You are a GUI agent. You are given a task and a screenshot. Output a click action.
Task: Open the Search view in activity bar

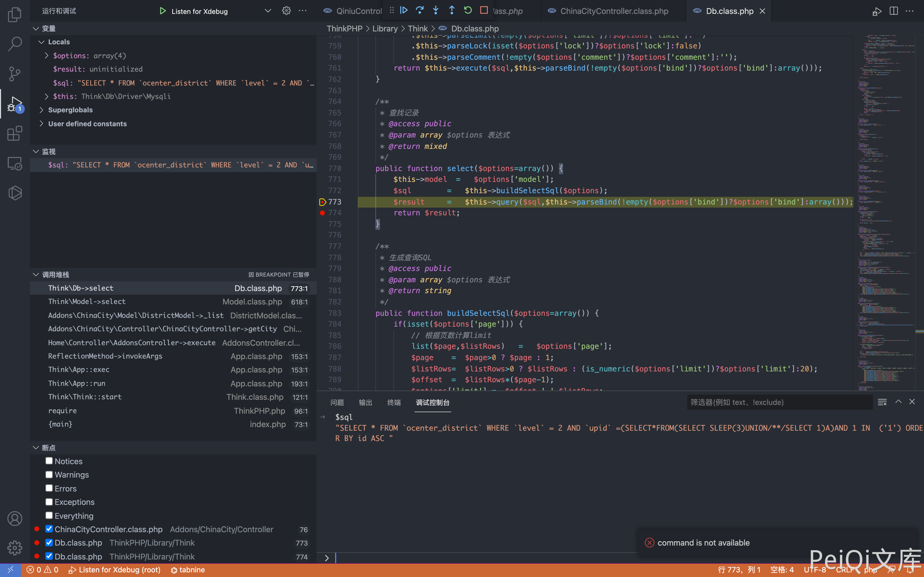(14, 44)
